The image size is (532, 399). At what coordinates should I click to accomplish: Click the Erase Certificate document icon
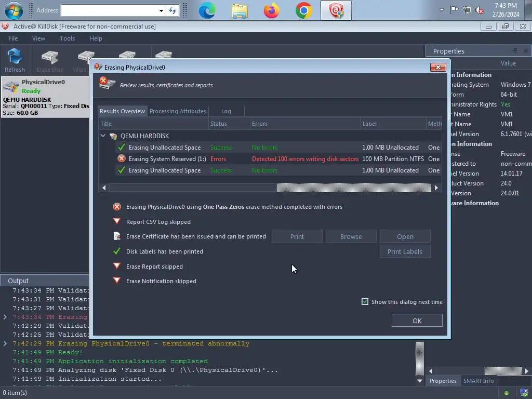click(x=117, y=236)
